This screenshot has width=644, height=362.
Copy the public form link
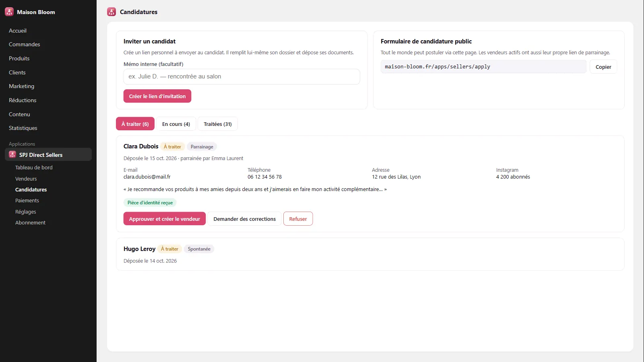603,67
